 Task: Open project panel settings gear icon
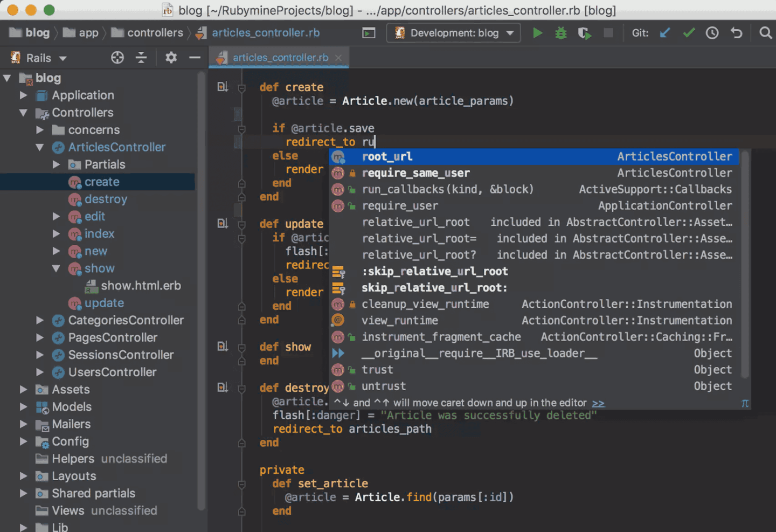point(171,58)
